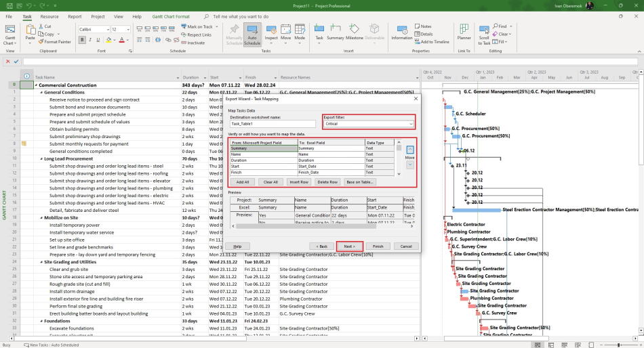Click Scroll to Task
Viewport: 644px width, 348px height.
click(x=484, y=35)
